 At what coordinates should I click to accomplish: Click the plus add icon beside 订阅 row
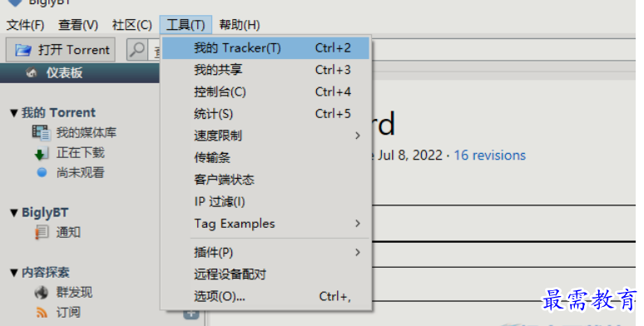coord(191,314)
